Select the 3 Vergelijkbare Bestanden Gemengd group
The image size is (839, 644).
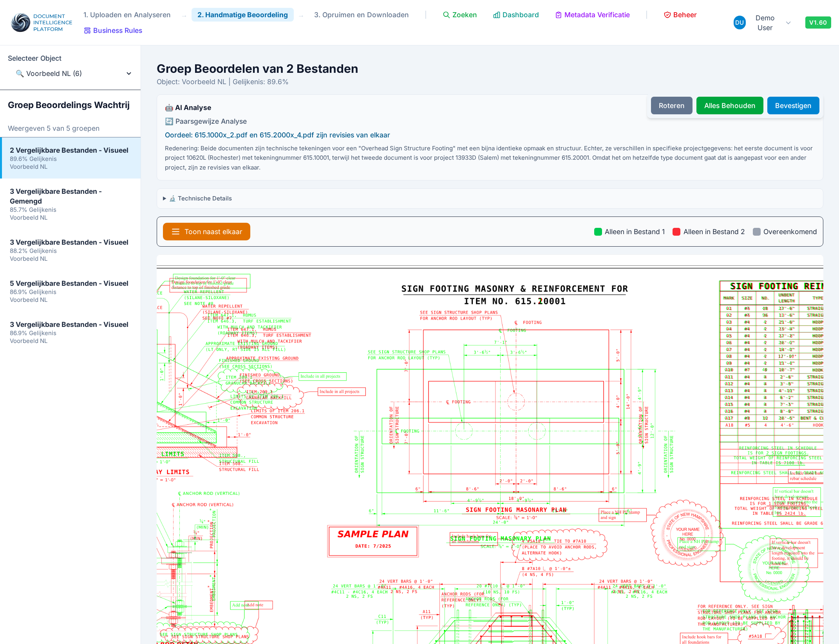(71, 204)
